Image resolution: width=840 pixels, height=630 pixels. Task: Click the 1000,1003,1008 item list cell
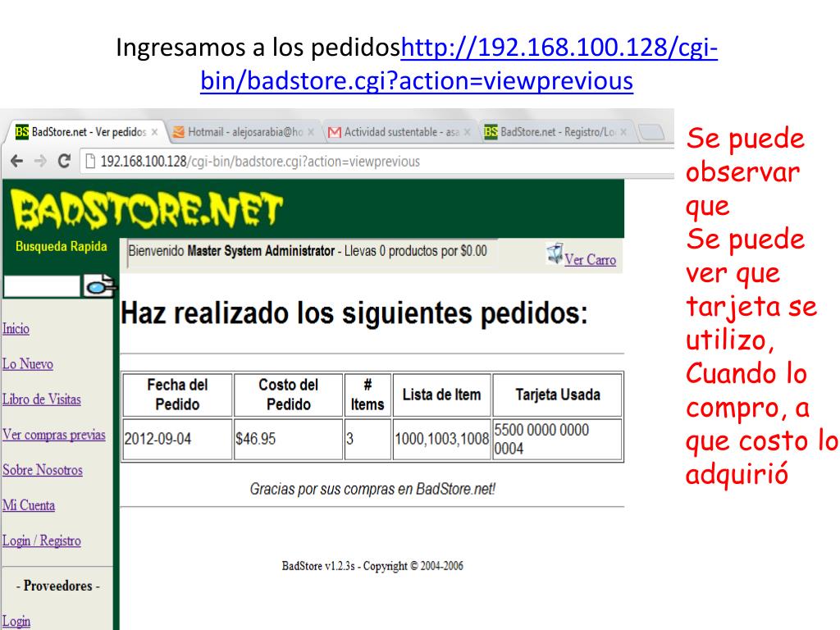442,440
